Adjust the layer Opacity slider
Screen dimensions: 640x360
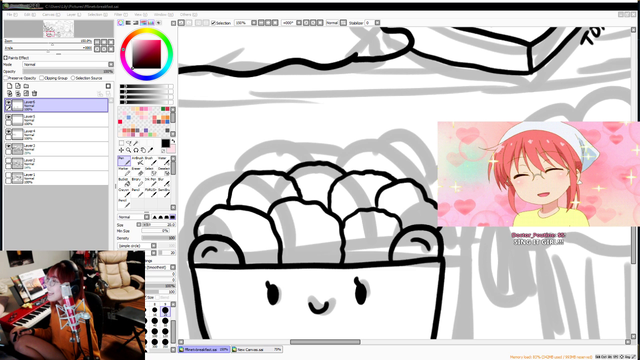point(68,71)
